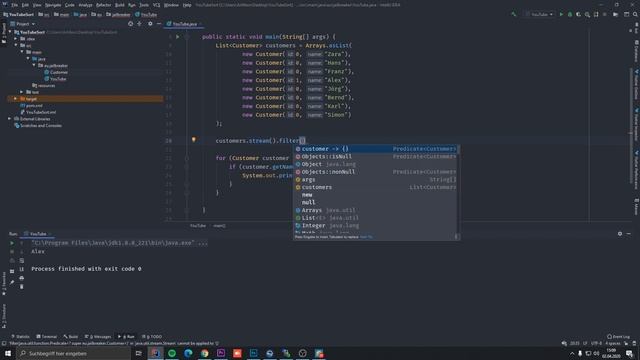Open the Project view selector dropdown

point(22,24)
